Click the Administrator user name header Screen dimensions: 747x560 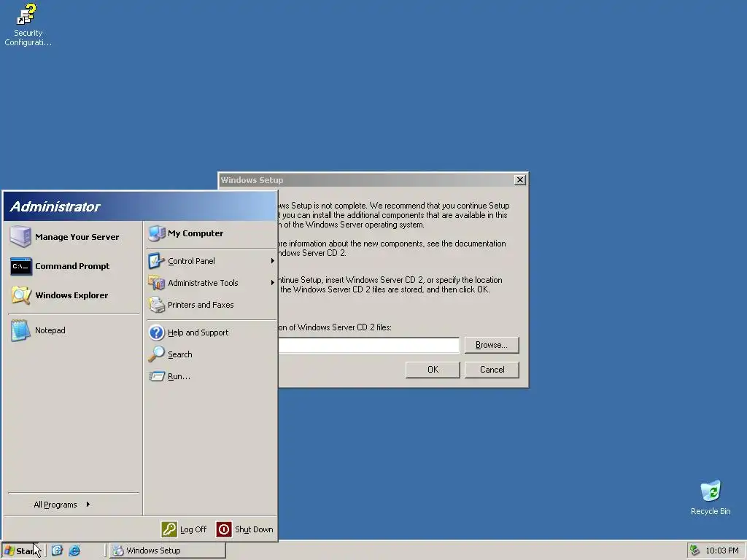[x=55, y=206]
